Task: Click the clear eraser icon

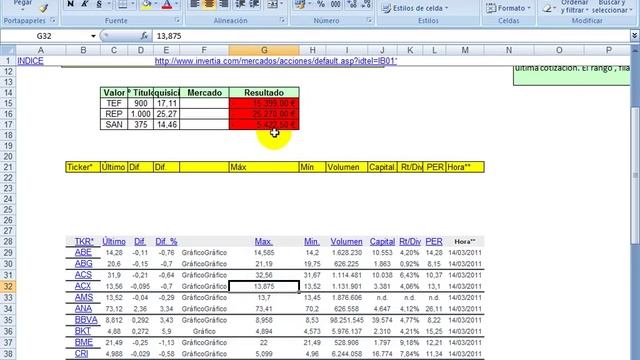Action: [x=547, y=8]
